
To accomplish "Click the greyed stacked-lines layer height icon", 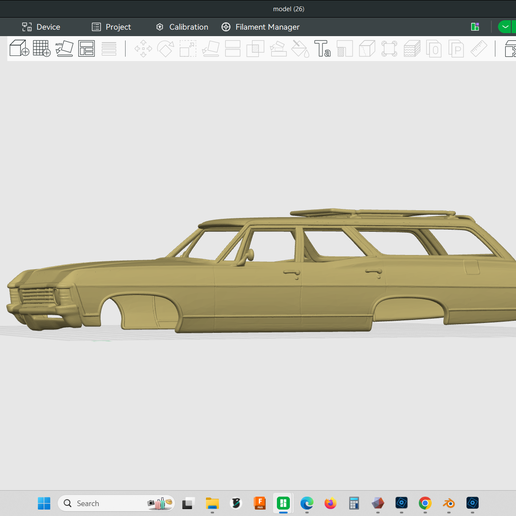I will (109, 49).
